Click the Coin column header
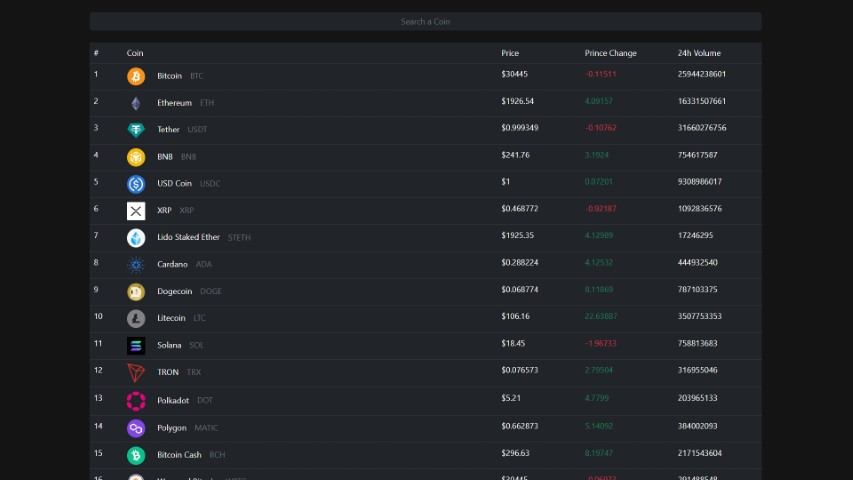 (135, 53)
